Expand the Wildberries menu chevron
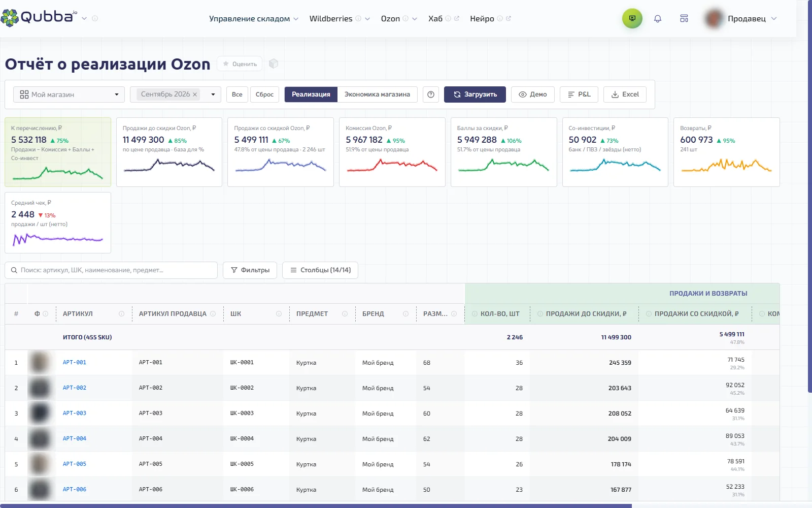Screen dimensions: 812x508 [367, 19]
